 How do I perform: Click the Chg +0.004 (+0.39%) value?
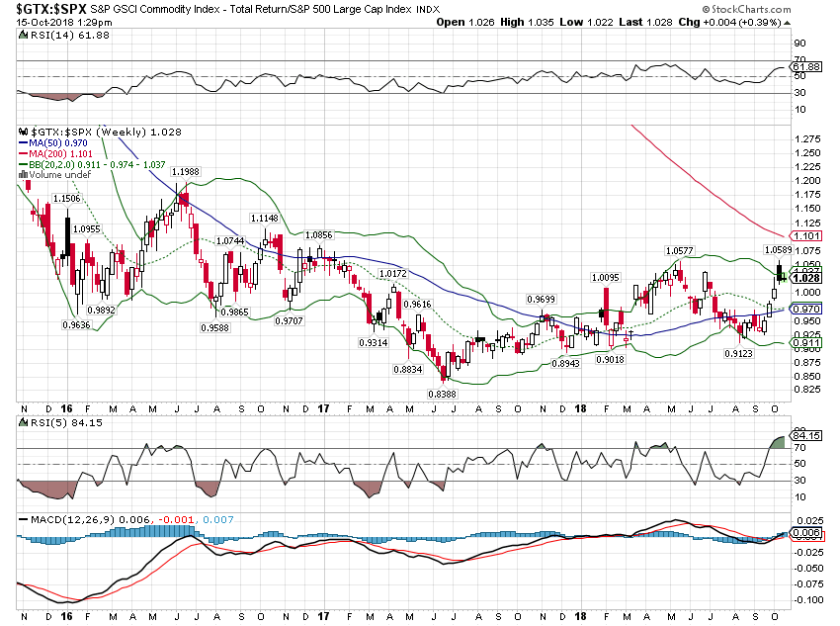(x=729, y=23)
